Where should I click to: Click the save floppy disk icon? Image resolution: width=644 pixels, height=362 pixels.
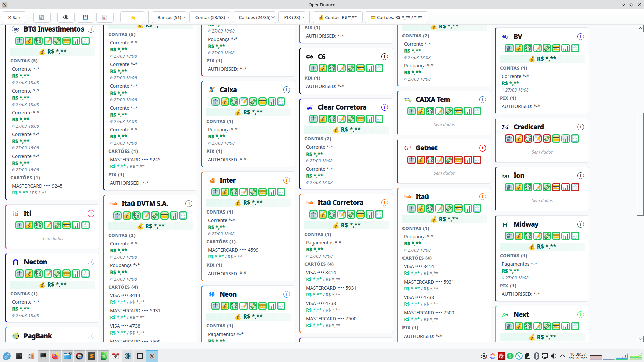pos(85,17)
